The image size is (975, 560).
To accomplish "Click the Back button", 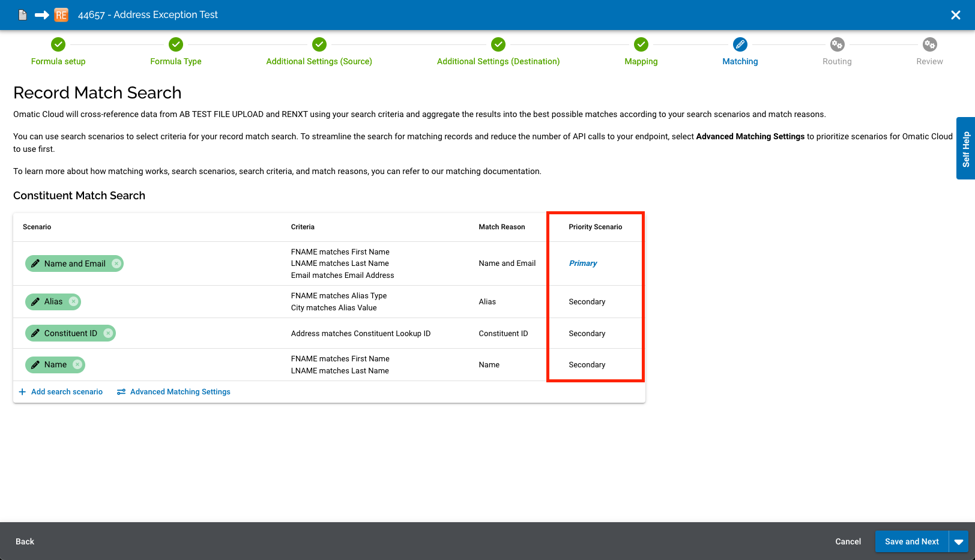I will tap(25, 541).
